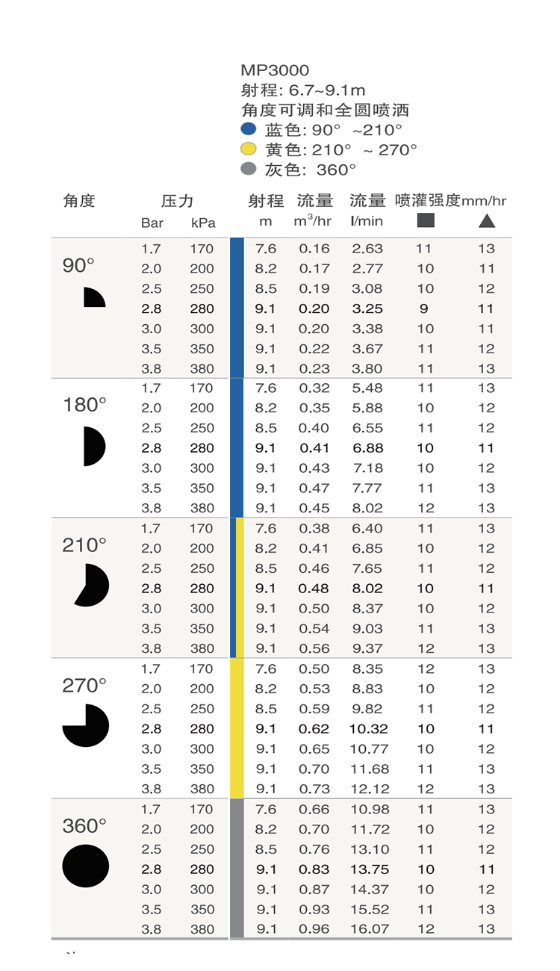Click the blue color bar beside 90° rows
The height and width of the screenshot is (971, 560).
point(237,308)
